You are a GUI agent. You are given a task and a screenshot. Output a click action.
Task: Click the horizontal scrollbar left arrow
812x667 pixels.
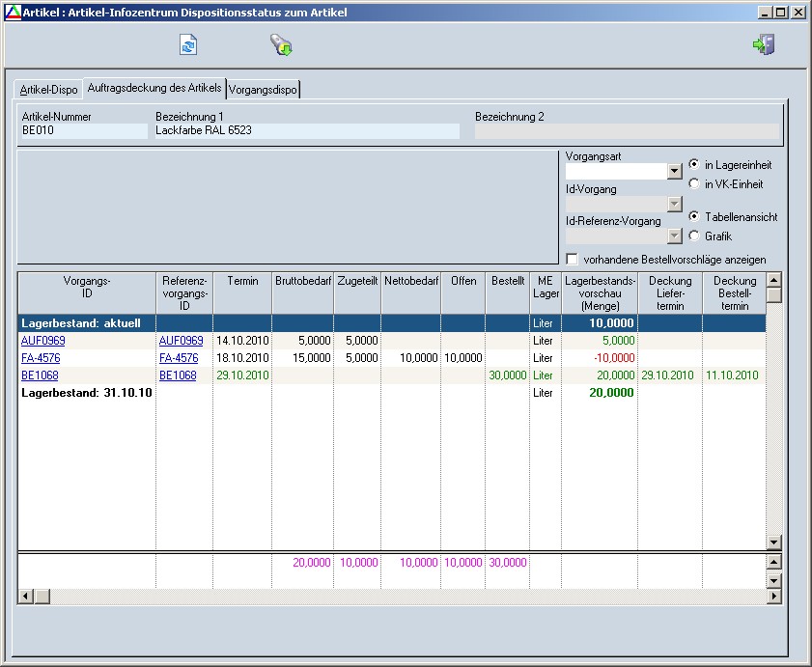click(24, 598)
